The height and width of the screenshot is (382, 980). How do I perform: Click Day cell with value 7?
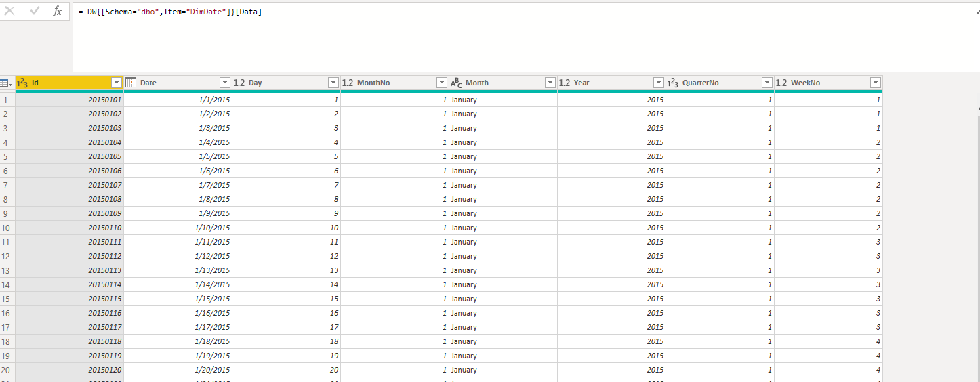click(x=286, y=185)
